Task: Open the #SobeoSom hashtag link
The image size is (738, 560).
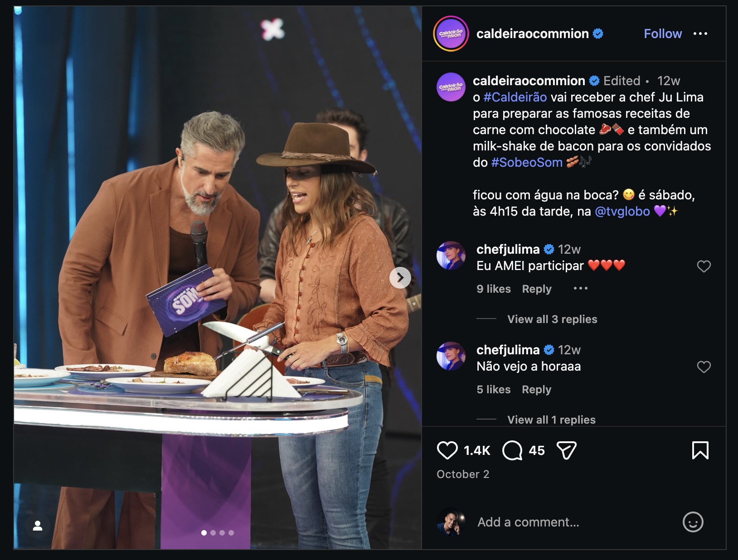Action: 527,162
